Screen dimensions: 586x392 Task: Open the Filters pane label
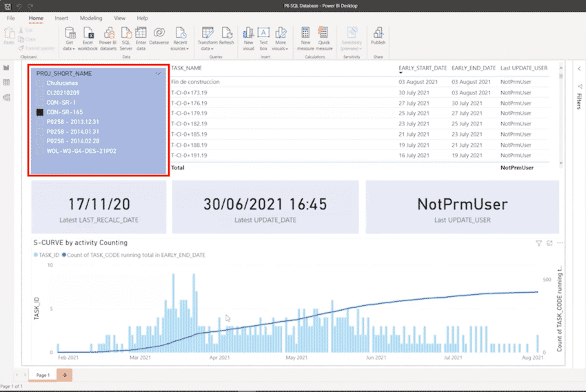[579, 101]
